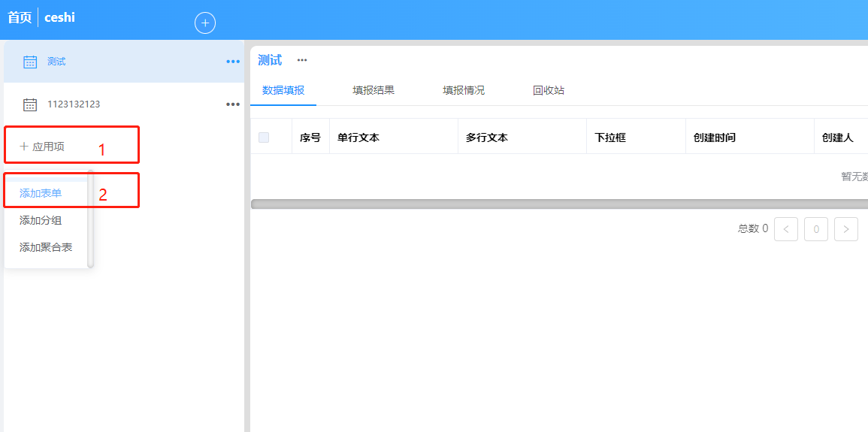Open three-dot menu next to 测试 title

coord(302,60)
